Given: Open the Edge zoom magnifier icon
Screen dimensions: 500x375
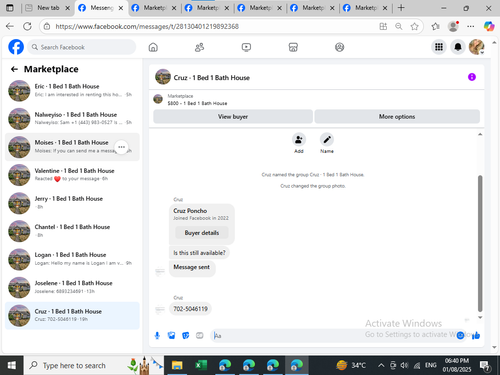Looking at the screenshot, I should [x=399, y=26].
